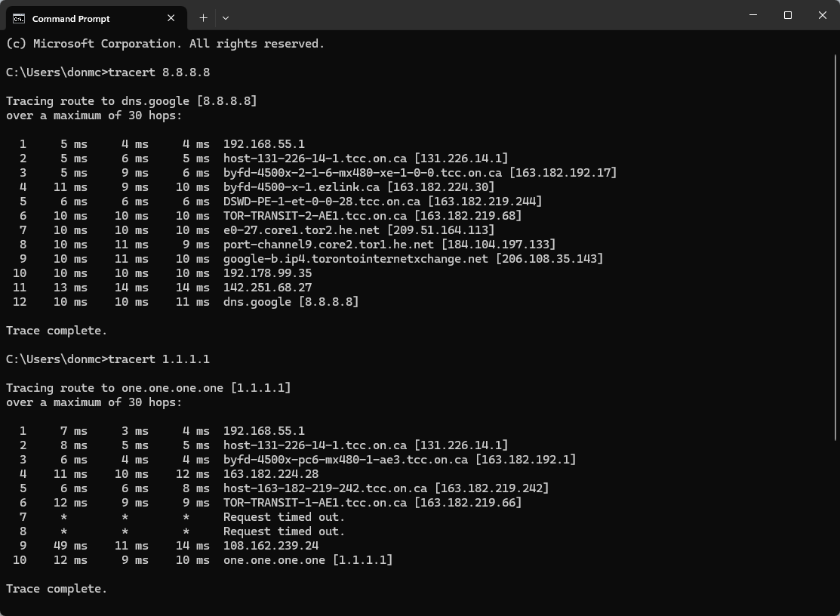Close the Command Prompt tab
Screen dimensions: 840x616
coord(171,18)
